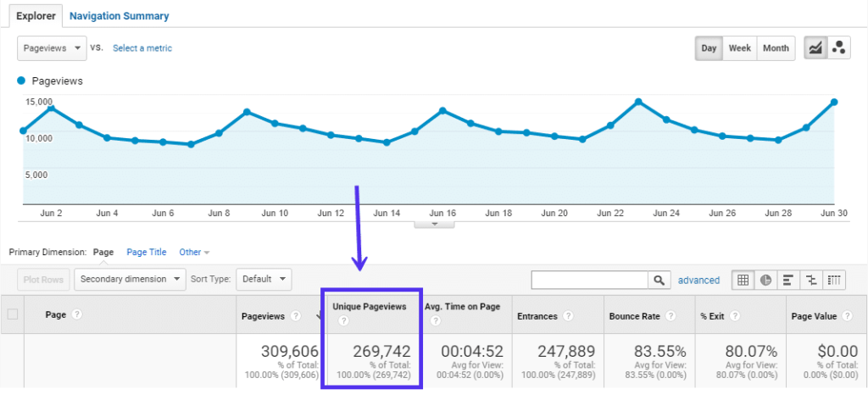Set graph interval to Week
Screen dimensions: 868x395
pos(739,48)
